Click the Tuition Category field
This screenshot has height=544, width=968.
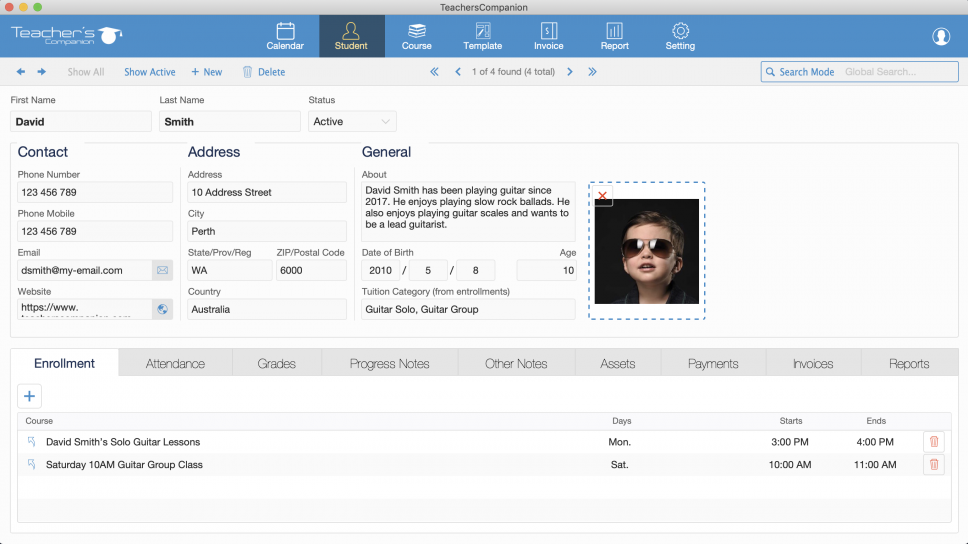click(468, 309)
